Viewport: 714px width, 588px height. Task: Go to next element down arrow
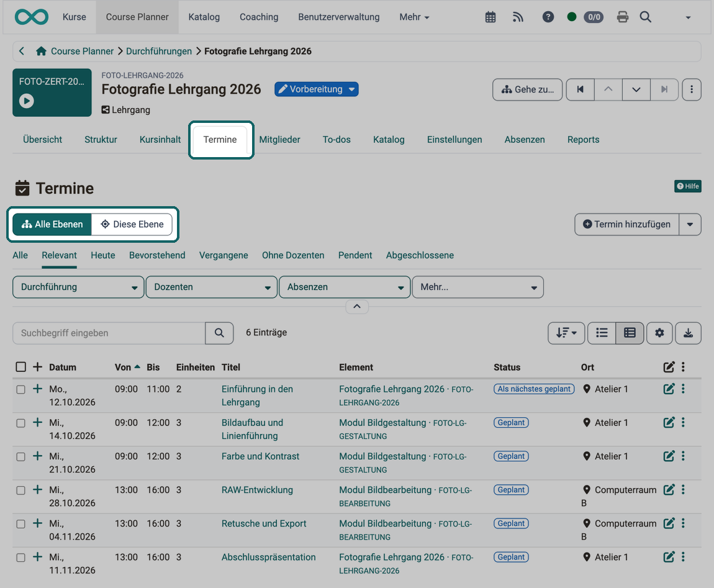coord(636,89)
